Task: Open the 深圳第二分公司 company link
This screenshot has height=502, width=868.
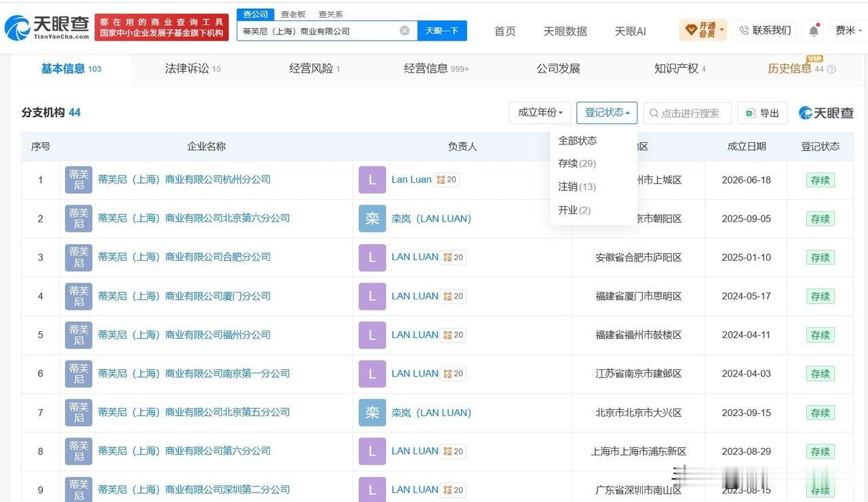Action: point(194,490)
